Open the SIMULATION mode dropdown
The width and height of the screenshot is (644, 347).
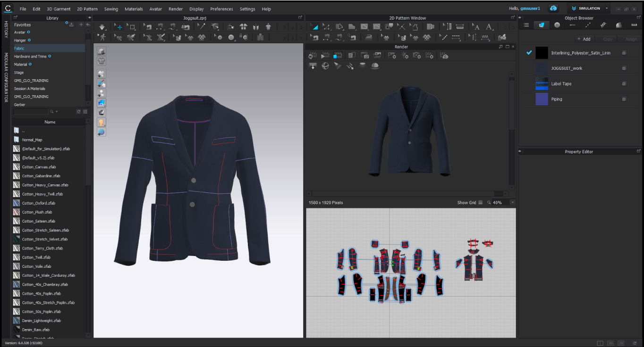pyautogui.click(x=607, y=8)
